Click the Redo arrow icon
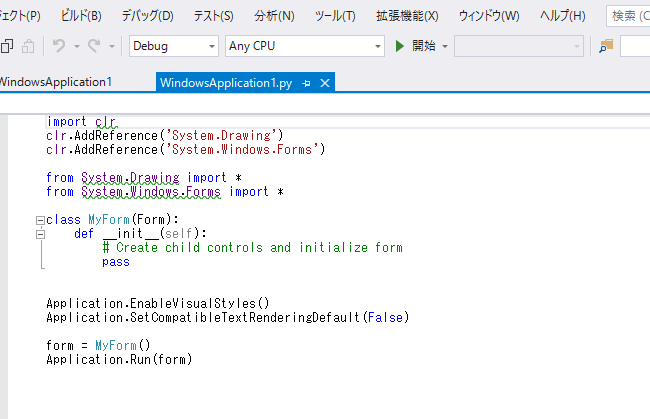650x419 pixels. tap(94, 46)
